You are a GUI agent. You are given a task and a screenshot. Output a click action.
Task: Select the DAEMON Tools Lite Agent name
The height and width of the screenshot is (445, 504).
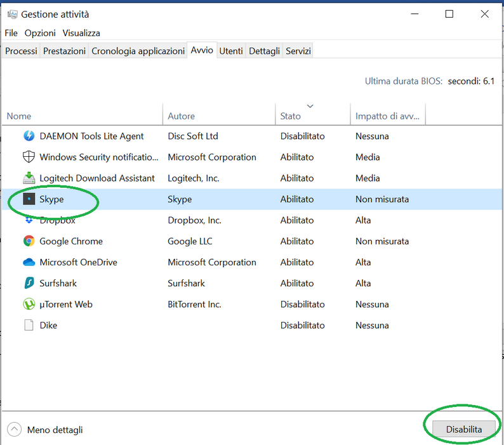click(91, 136)
